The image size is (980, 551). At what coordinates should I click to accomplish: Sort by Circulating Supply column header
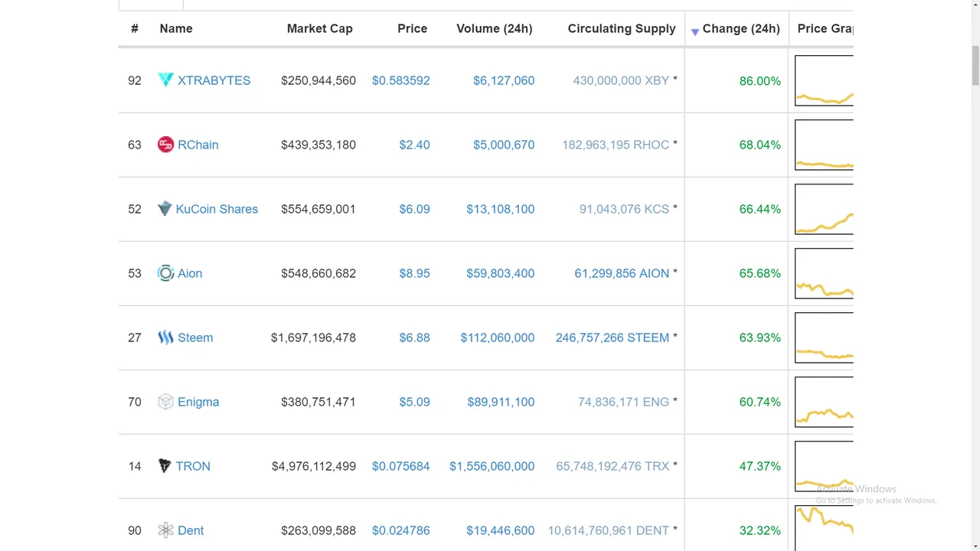622,28
